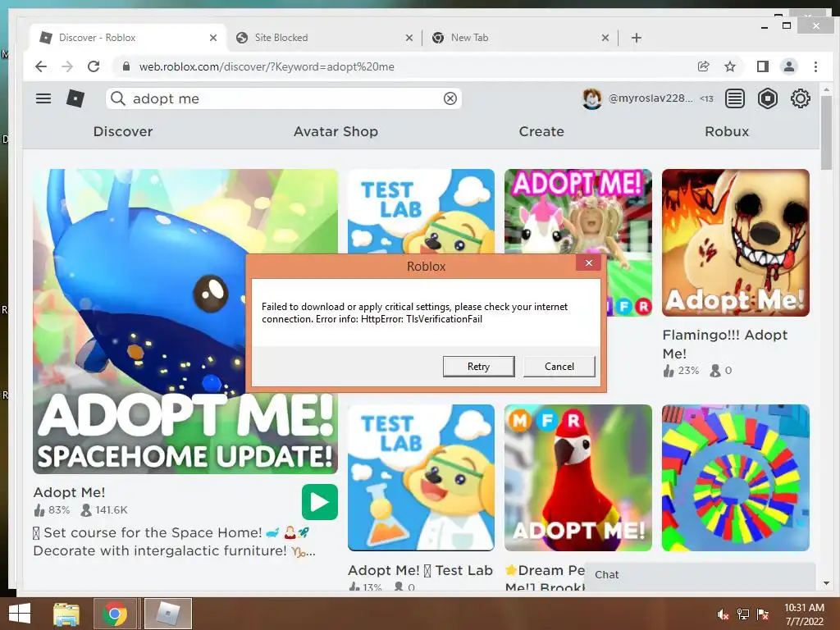
Task: Close the Roblox error dialog
Action: click(x=589, y=262)
